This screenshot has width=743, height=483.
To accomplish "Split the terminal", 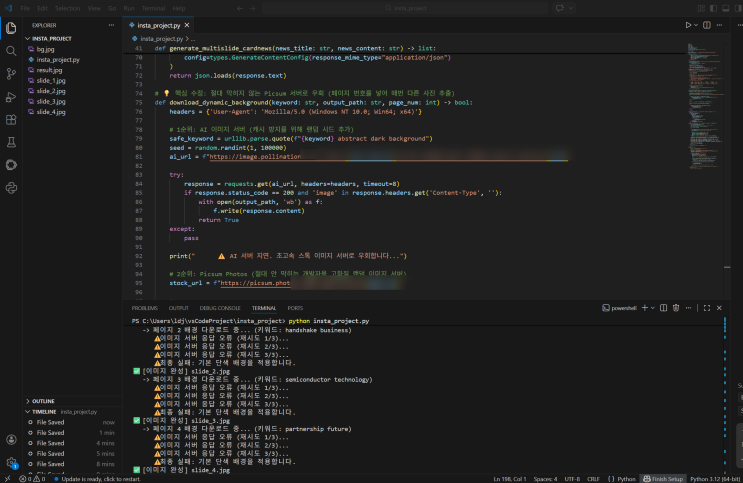I will pos(663,308).
